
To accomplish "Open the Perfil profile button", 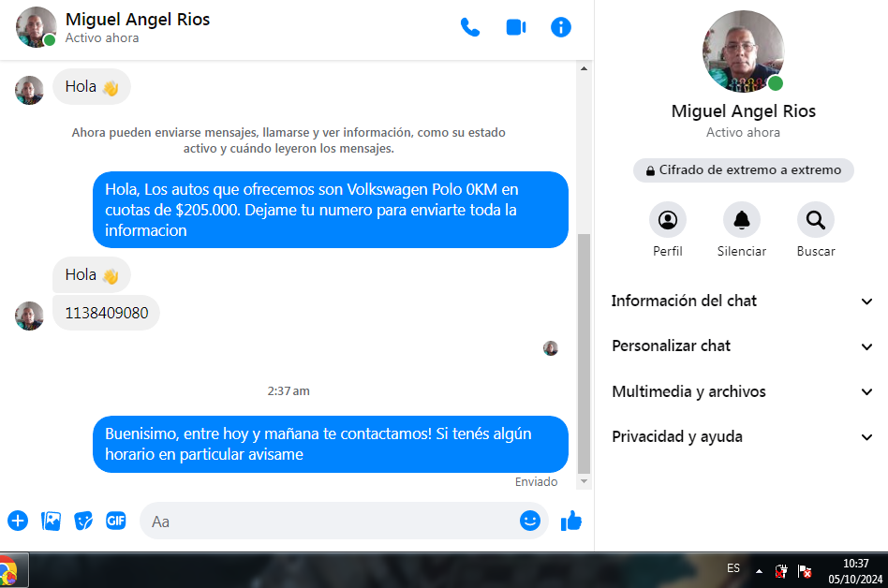I will coord(668,220).
